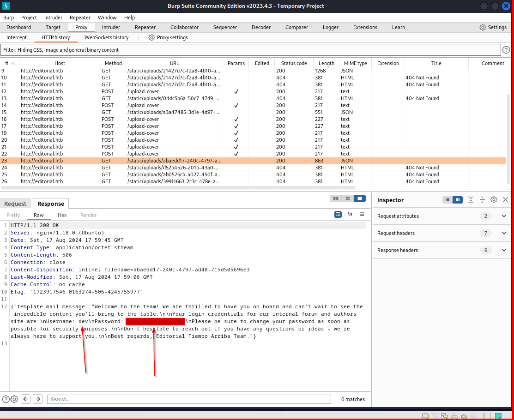The width and height of the screenshot is (514, 420).
Task: Expand the Request attributes section
Action: (441, 216)
